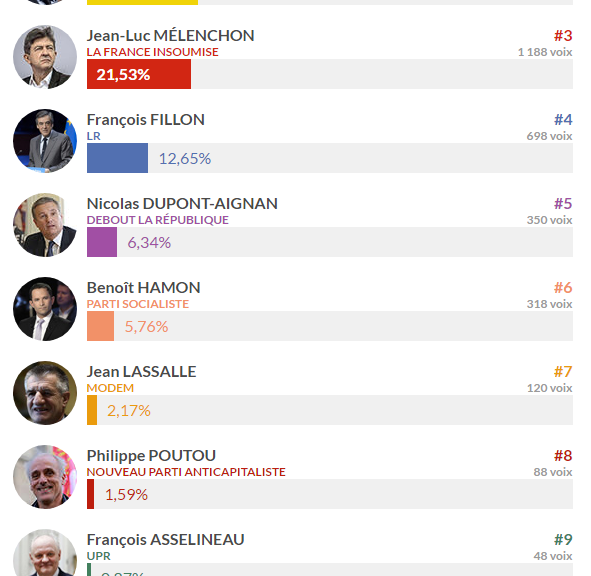Click the red 21,53% result bar
Image resolution: width=591 pixels, height=576 pixels.
coord(139,74)
